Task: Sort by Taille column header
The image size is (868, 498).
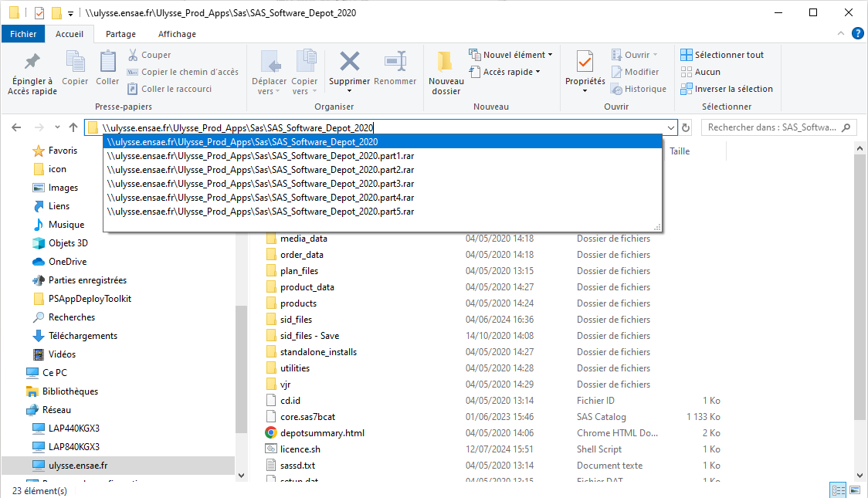Action: [680, 151]
